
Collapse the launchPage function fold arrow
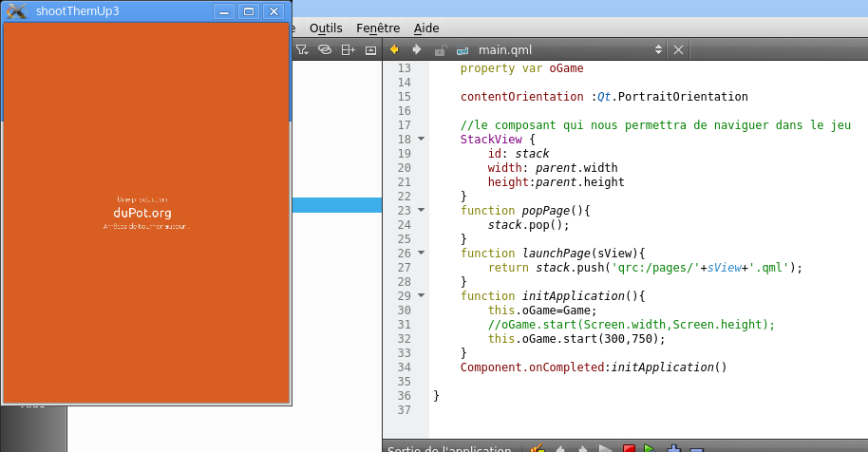pyautogui.click(x=421, y=254)
